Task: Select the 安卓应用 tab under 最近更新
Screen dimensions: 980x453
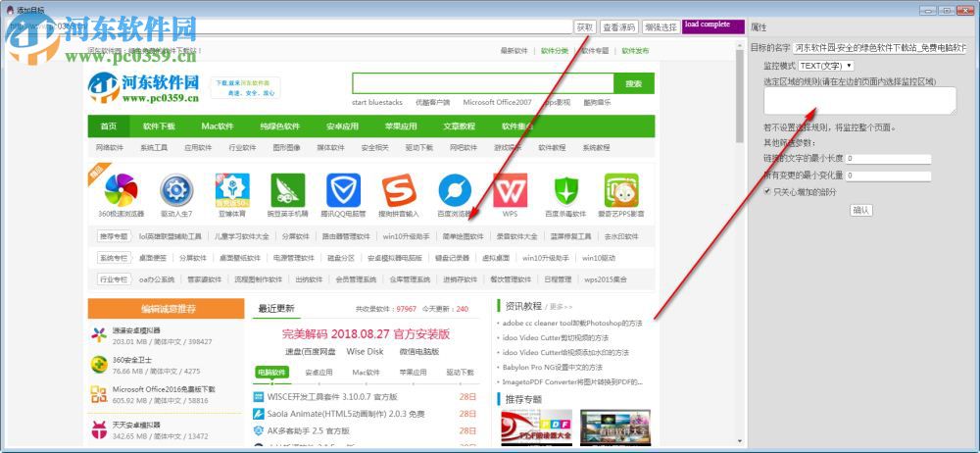Action: click(x=318, y=373)
